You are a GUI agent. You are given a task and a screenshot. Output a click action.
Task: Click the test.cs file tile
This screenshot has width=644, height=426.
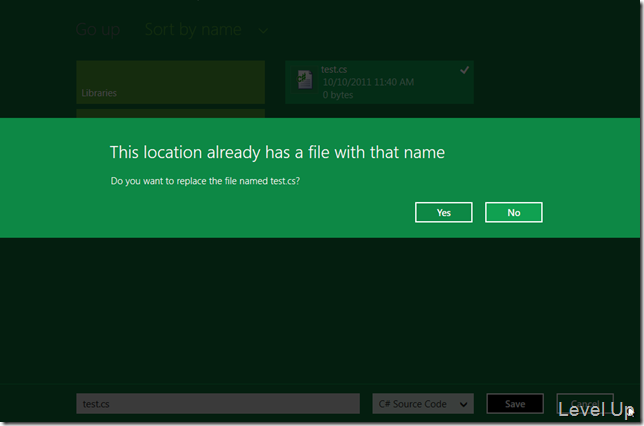click(380, 82)
